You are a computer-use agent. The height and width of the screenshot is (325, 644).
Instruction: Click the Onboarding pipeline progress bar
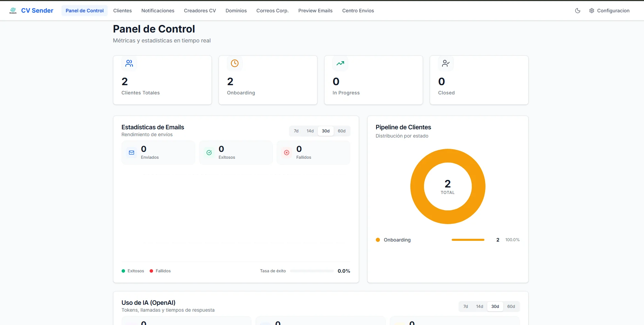tap(468, 240)
